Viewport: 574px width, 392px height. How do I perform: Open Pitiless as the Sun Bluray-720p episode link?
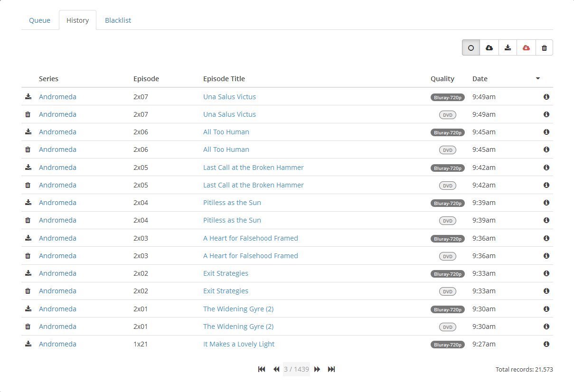[232, 203]
